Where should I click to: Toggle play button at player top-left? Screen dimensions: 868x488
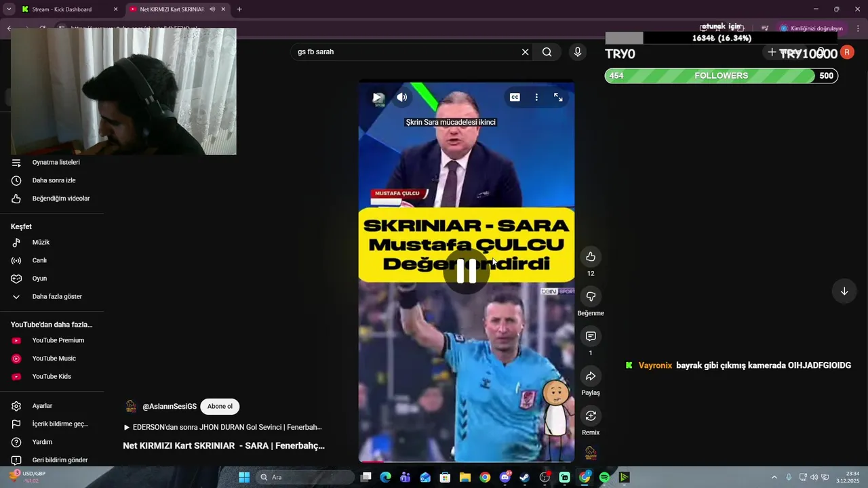coord(378,98)
